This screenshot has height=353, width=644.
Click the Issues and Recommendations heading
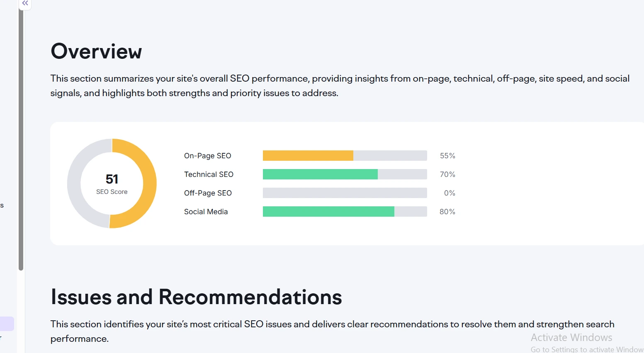[196, 297]
